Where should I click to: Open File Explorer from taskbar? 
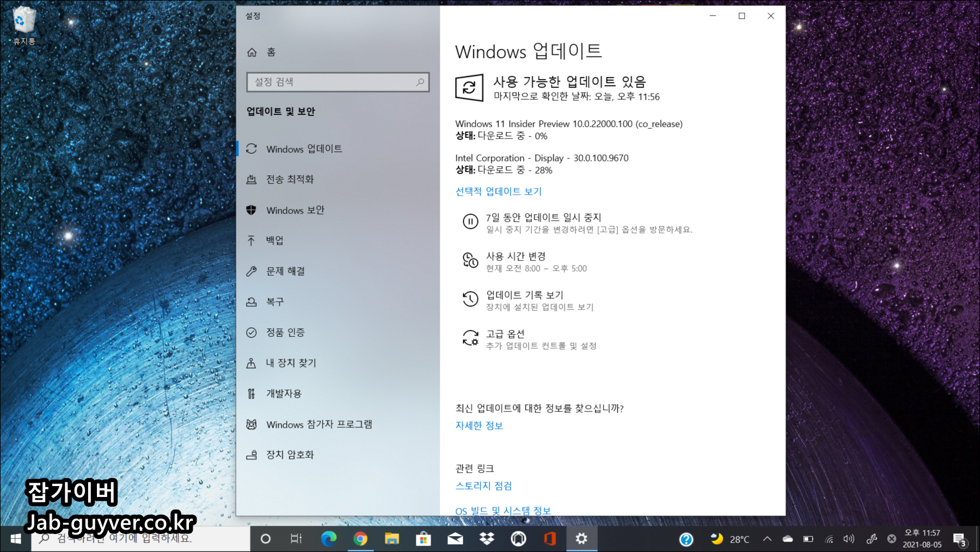click(392, 539)
